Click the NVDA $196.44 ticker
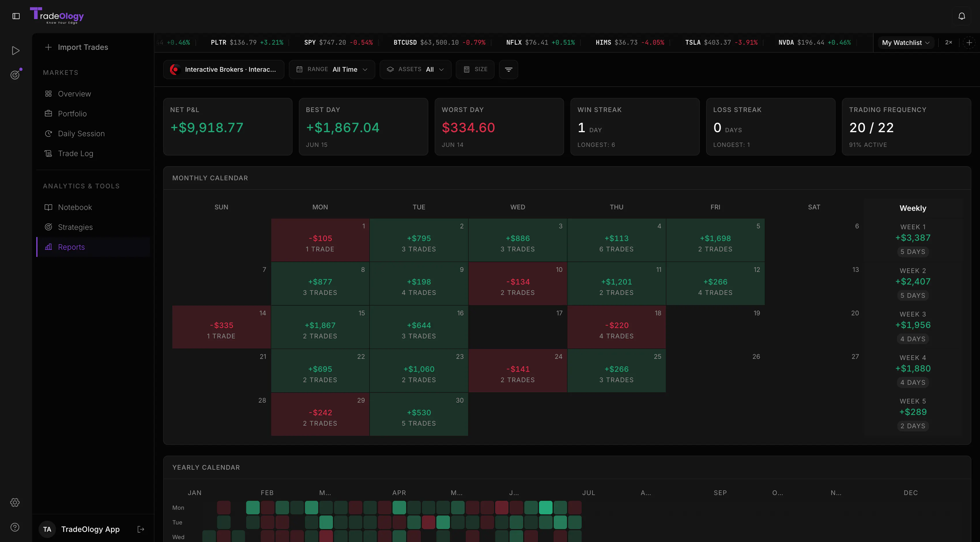This screenshot has height=542, width=980. (x=815, y=43)
